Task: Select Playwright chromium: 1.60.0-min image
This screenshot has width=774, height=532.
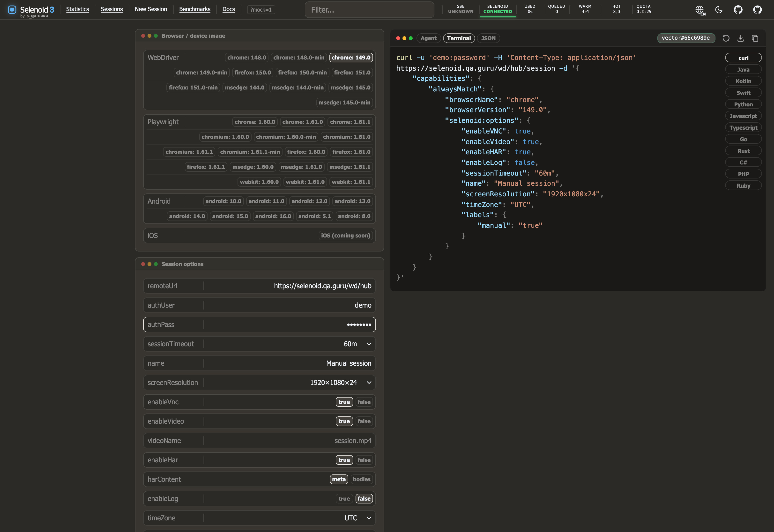Action: [x=286, y=137]
